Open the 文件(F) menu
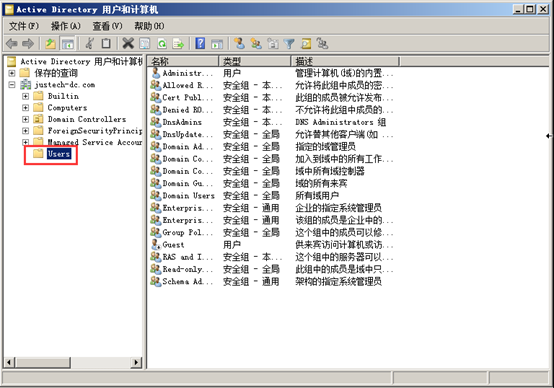The height and width of the screenshot is (388, 554). [24, 26]
